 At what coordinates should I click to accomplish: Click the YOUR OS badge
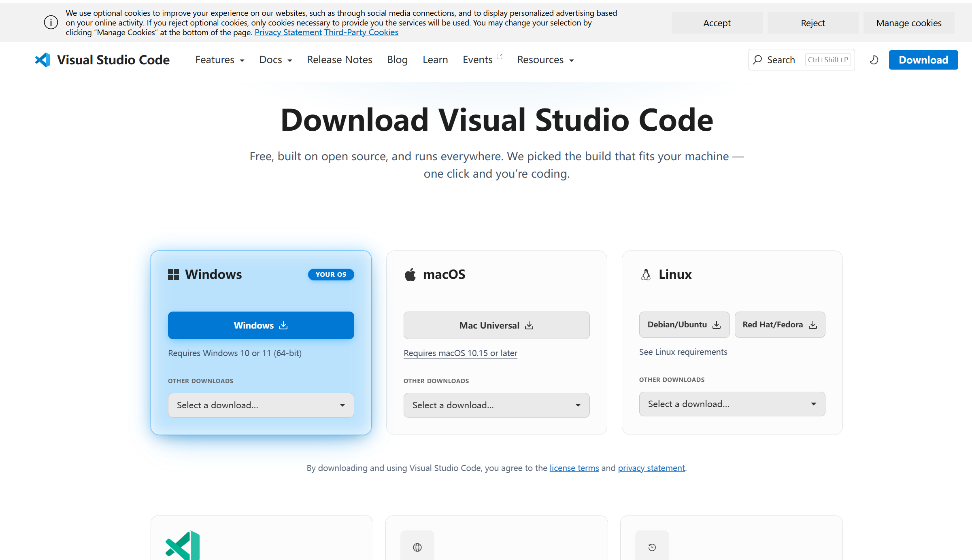[331, 274]
